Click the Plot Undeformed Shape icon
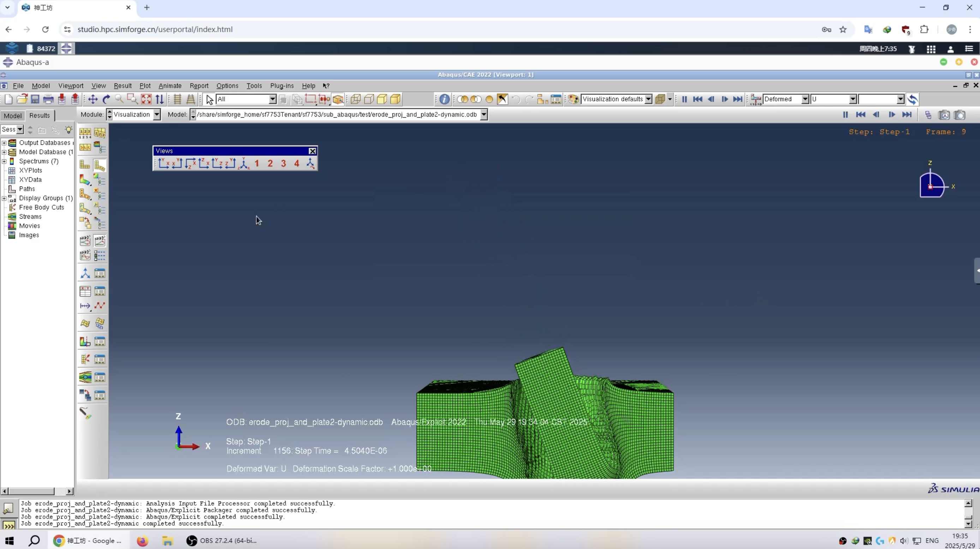Screen dimensions: 980x549 pyautogui.click(x=85, y=165)
